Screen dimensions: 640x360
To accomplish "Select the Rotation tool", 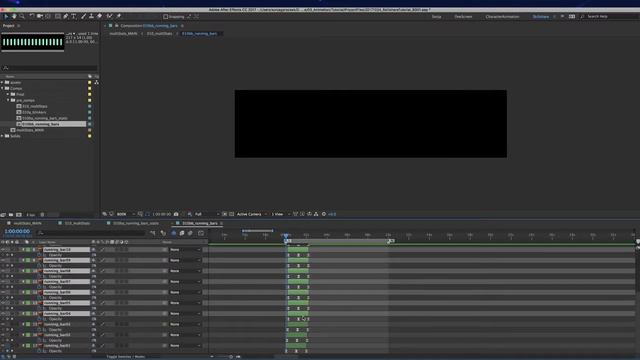I will pyautogui.click(x=32, y=16).
